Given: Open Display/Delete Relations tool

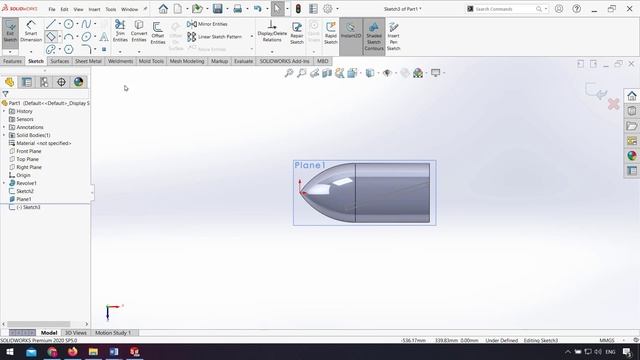Looking at the screenshot, I should (272, 31).
